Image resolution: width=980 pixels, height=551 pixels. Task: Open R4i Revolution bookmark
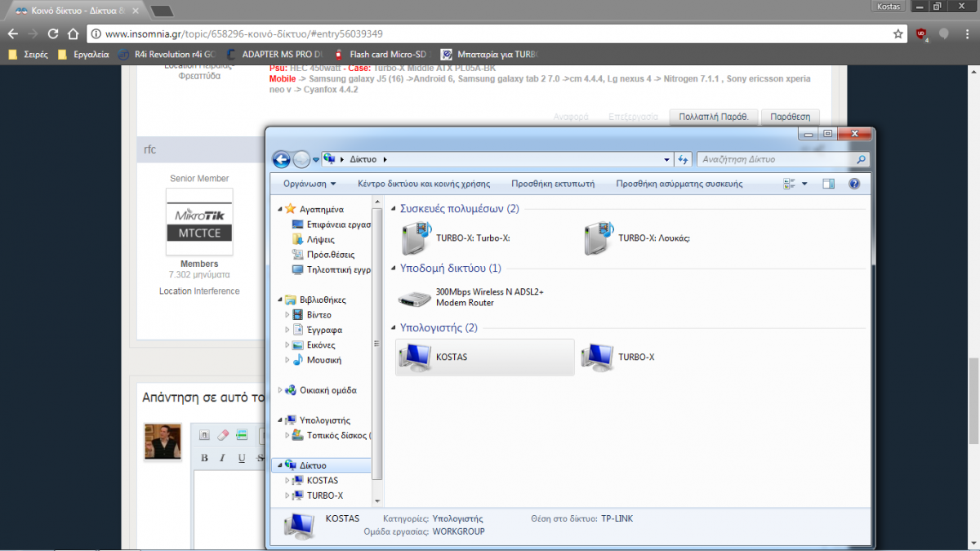tap(165, 55)
